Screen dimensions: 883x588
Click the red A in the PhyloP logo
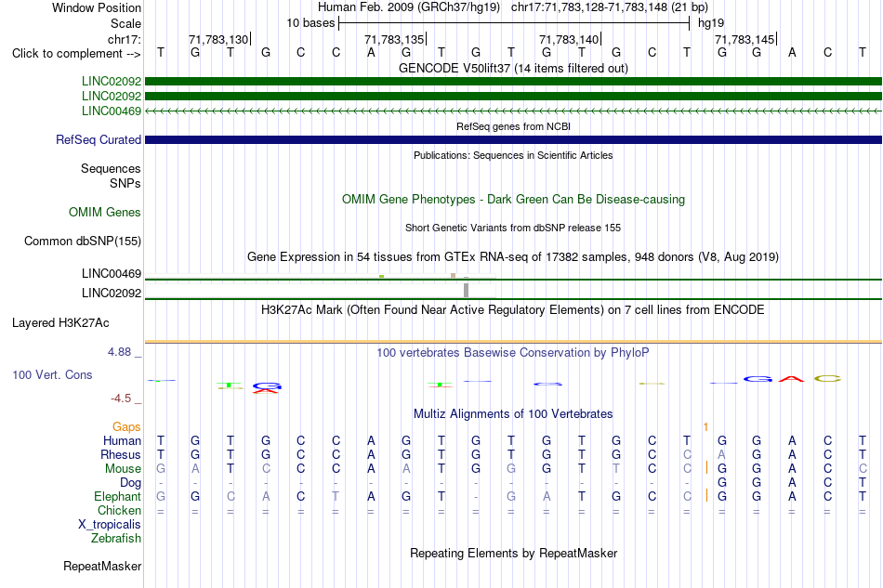791,379
